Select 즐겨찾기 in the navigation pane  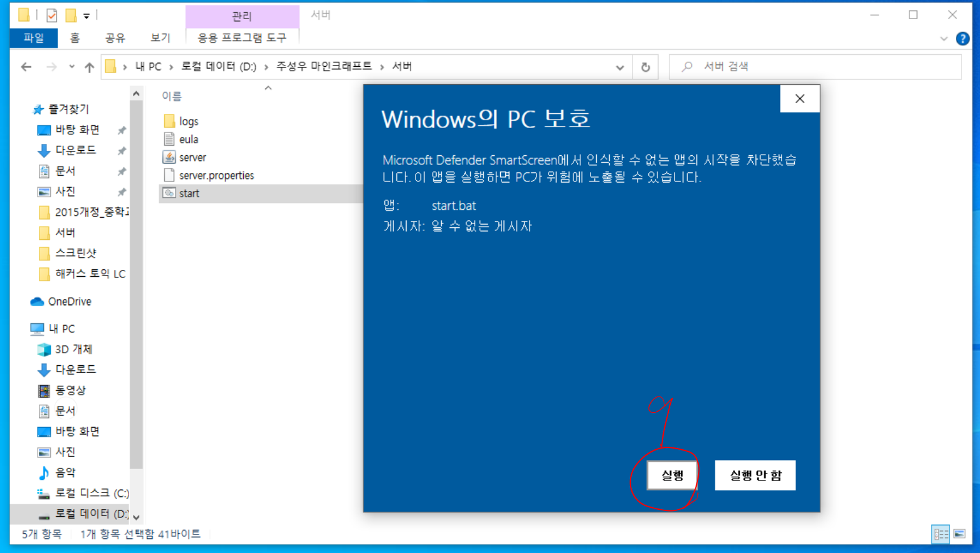pyautogui.click(x=69, y=109)
